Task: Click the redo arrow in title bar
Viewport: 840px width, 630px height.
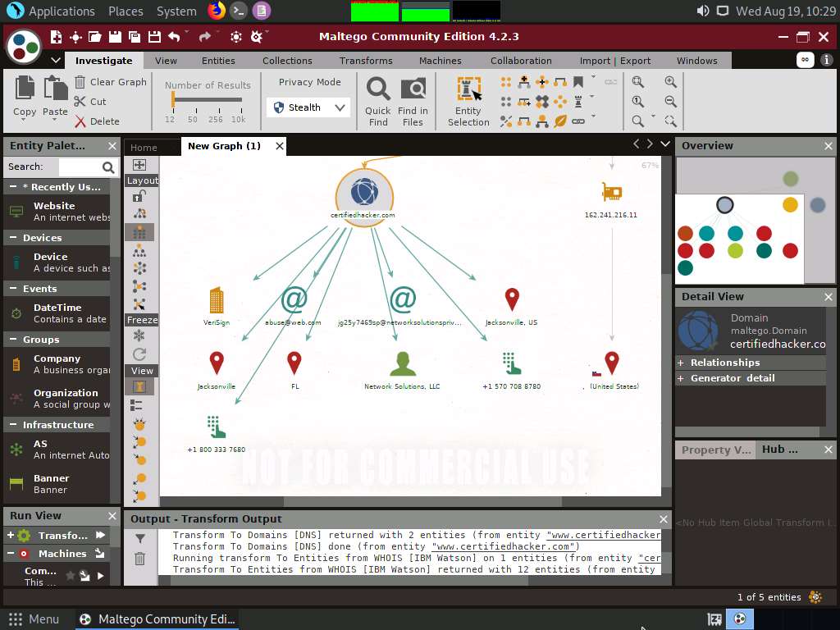Action: 204,36
